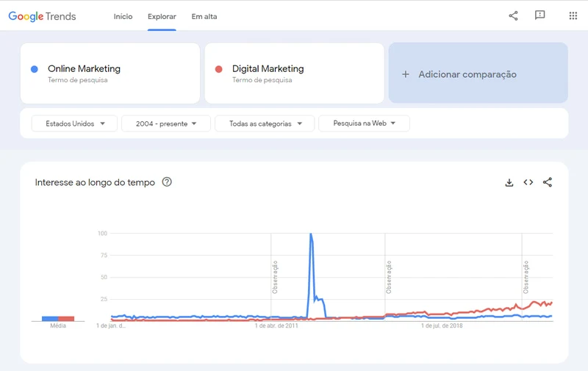
Task: Download the chart data as CSV
Action: click(x=509, y=182)
